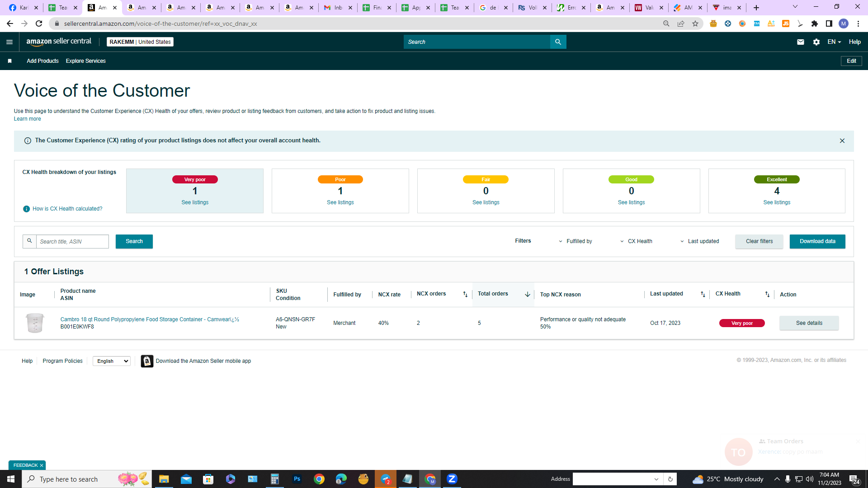Open the RAKEMM United States account switcher
Image resolution: width=868 pixels, height=488 pixels.
pos(140,42)
